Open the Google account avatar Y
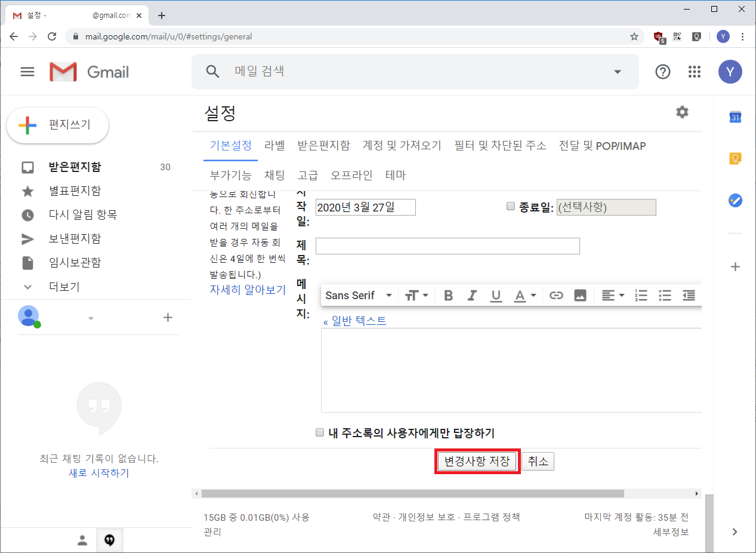Viewport: 756px width, 553px height. [x=730, y=72]
